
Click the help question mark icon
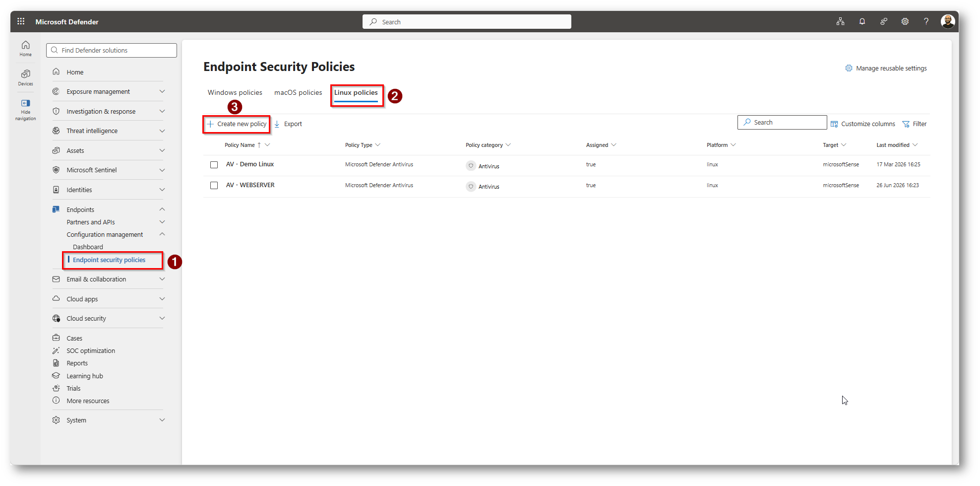click(926, 21)
